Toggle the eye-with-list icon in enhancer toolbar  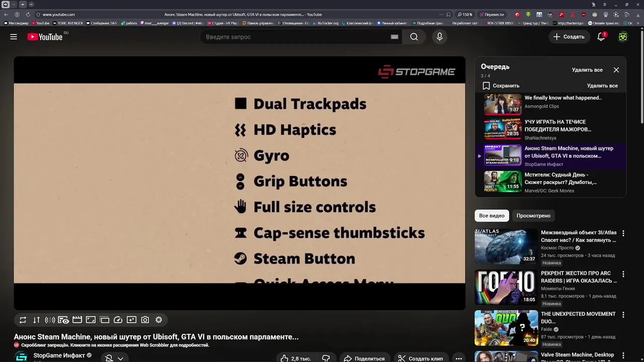click(63, 320)
